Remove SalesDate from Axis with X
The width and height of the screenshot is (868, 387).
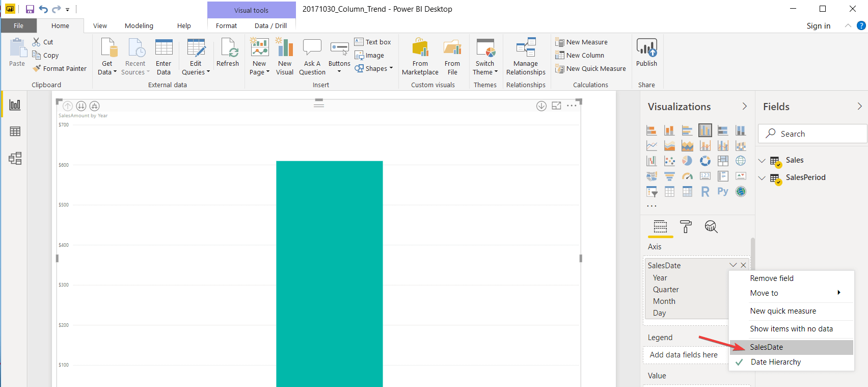pos(743,265)
